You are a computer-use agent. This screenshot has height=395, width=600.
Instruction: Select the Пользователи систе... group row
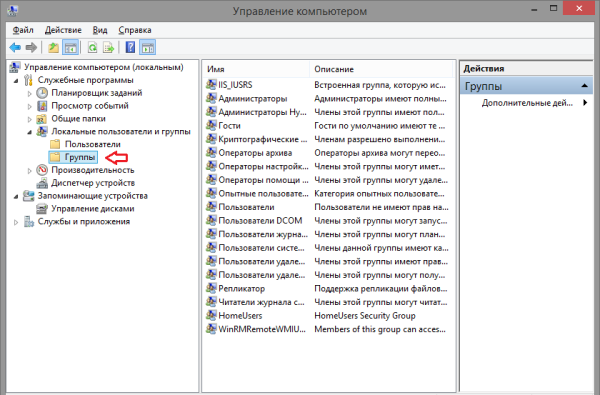point(261,248)
